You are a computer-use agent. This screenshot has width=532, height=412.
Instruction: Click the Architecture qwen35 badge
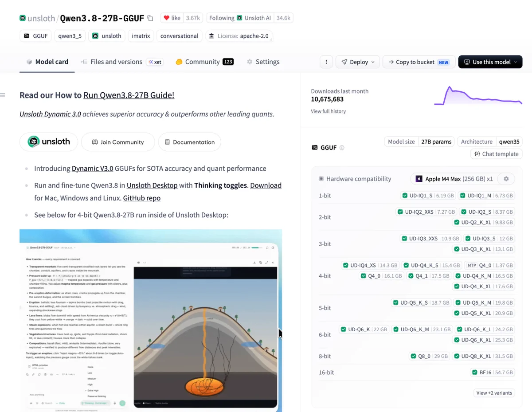pyautogui.click(x=489, y=142)
